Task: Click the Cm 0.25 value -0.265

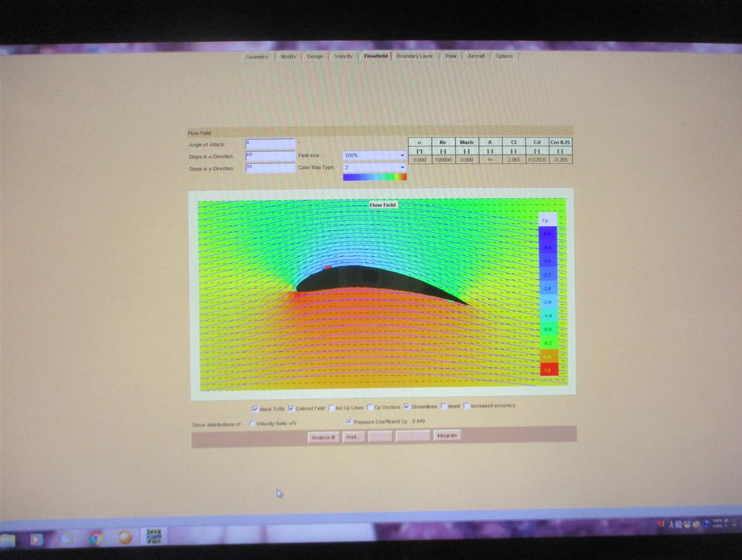Action: tap(560, 159)
